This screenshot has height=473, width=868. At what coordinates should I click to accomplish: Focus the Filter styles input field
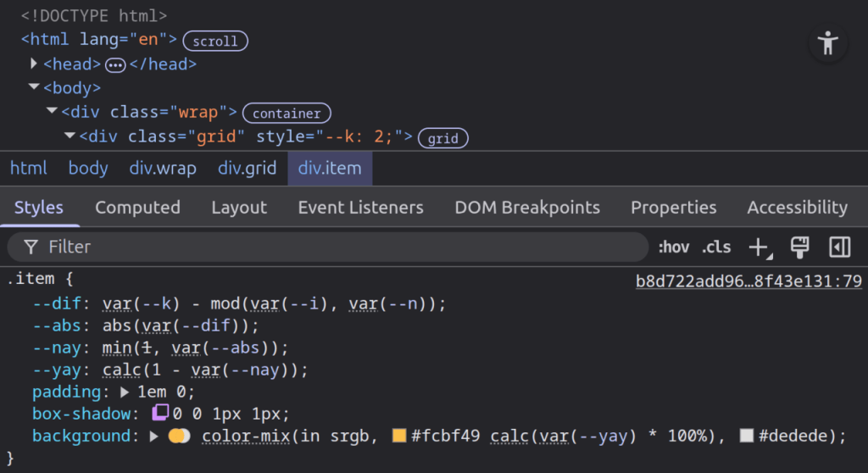click(328, 247)
